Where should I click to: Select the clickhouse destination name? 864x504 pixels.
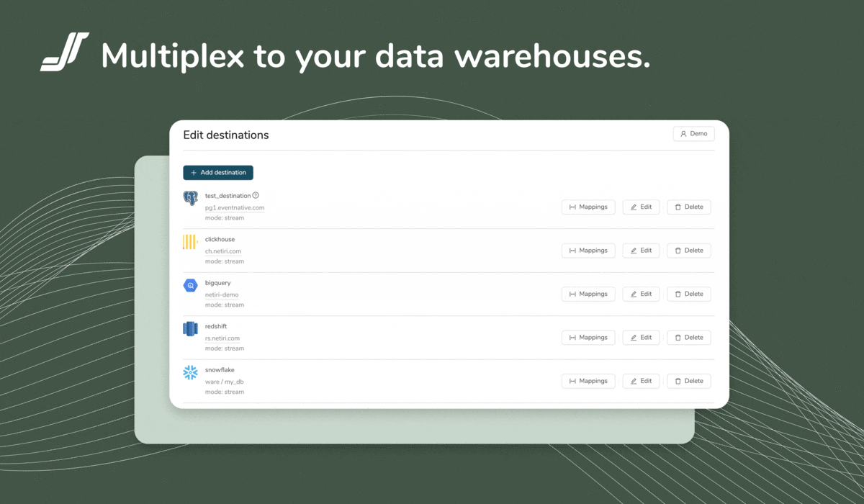(x=220, y=239)
